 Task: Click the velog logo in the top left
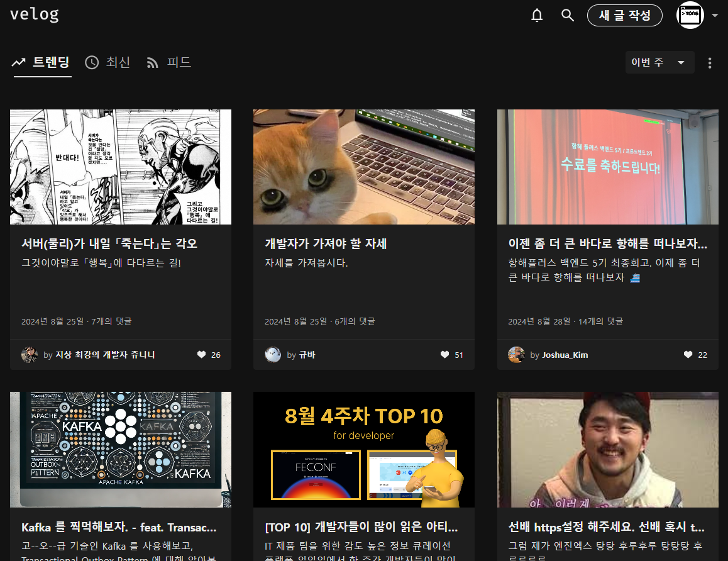[x=34, y=14]
